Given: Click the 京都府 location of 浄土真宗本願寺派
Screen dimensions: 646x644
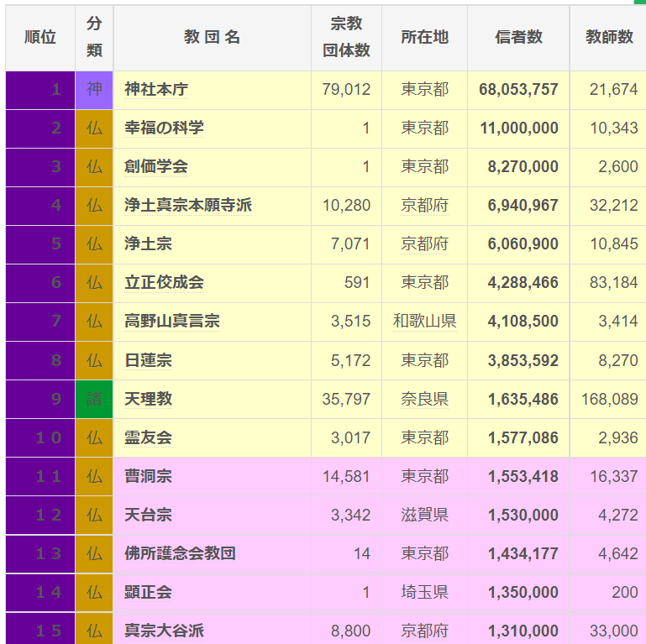Looking at the screenshot, I should pos(425,205).
